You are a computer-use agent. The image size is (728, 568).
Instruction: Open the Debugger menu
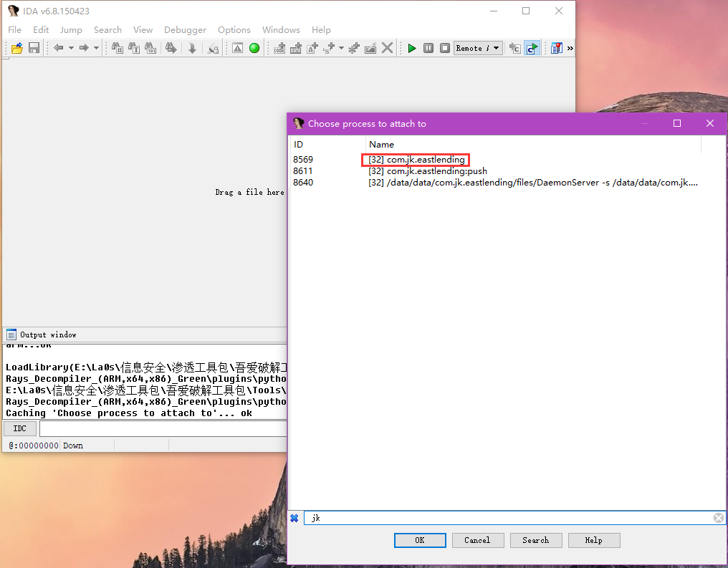pos(186,29)
